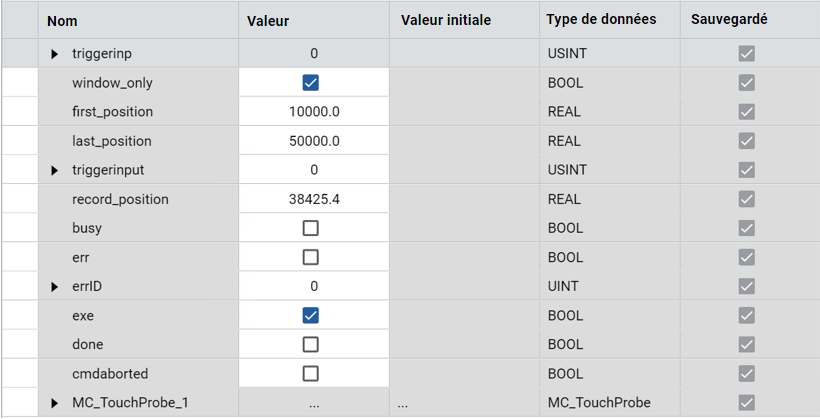
Task: Toggle Sauvegardé checkbox for err
Action: pyautogui.click(x=747, y=257)
